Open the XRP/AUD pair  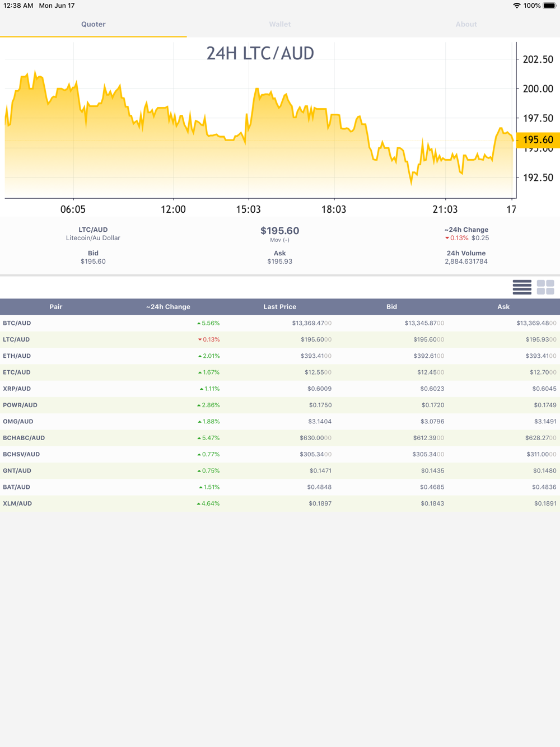tap(17, 389)
